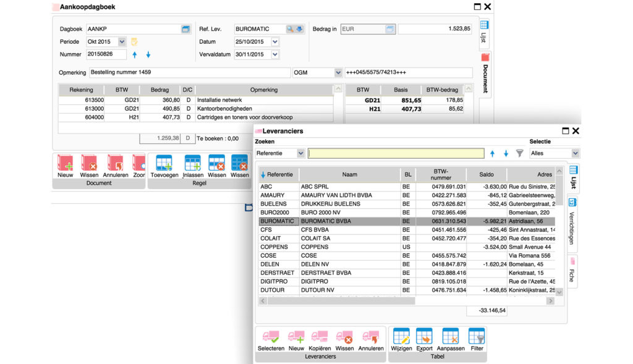Screen dimensions: 633x364
Task: Click Annuleren in the Leveranciers toolbar group
Action: click(x=371, y=340)
